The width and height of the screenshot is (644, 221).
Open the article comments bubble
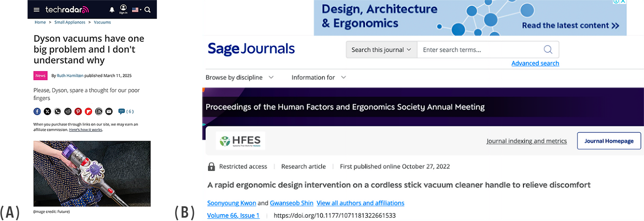pyautogui.click(x=121, y=112)
